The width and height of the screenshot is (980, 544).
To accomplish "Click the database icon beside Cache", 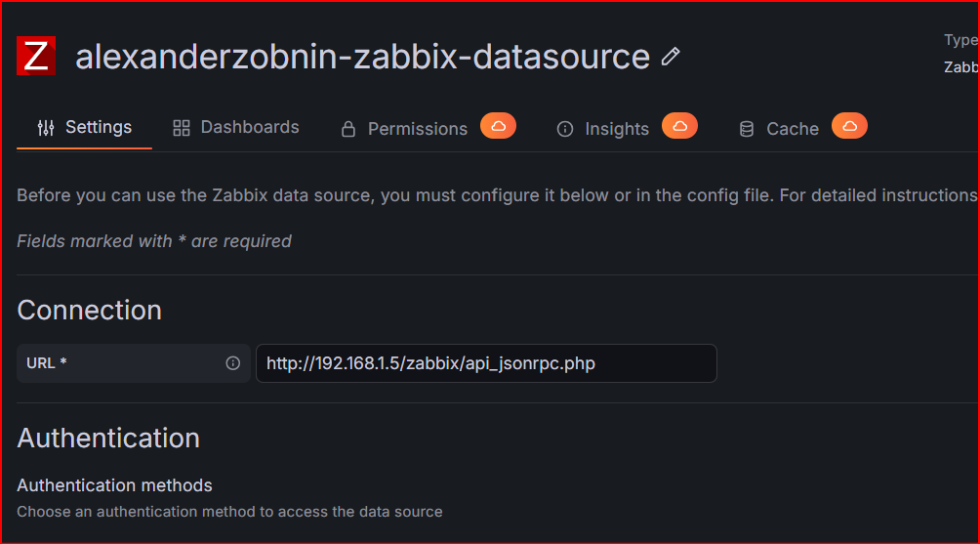I will [x=747, y=129].
